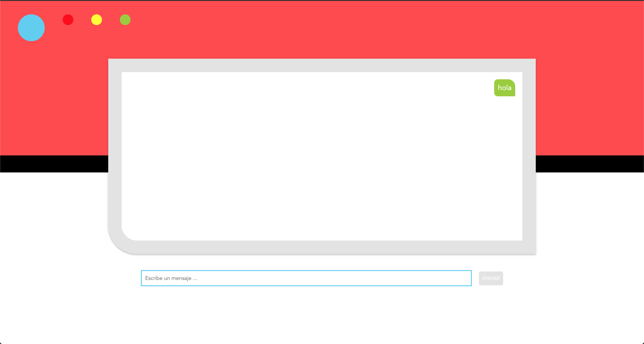Screen dimensions: 644x344
Task: Select the green "hola" message bubble
Action: (x=504, y=88)
